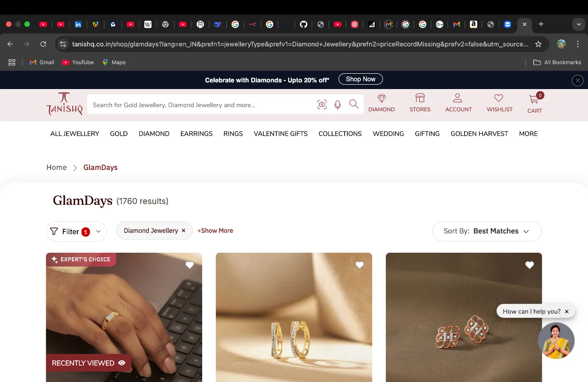
Task: Click +Show More filters link
Action: click(215, 231)
